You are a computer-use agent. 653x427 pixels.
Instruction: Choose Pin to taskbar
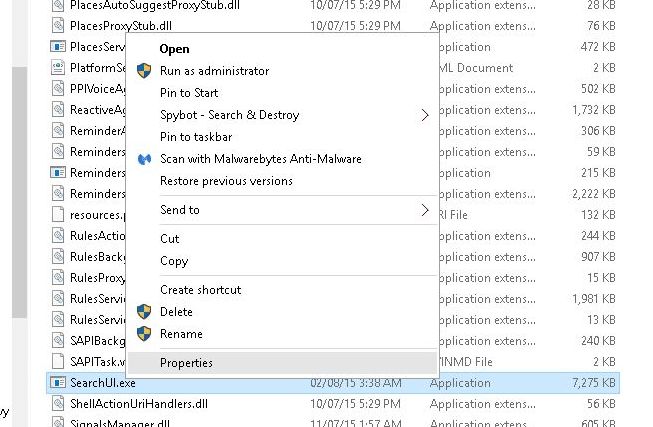(x=196, y=137)
